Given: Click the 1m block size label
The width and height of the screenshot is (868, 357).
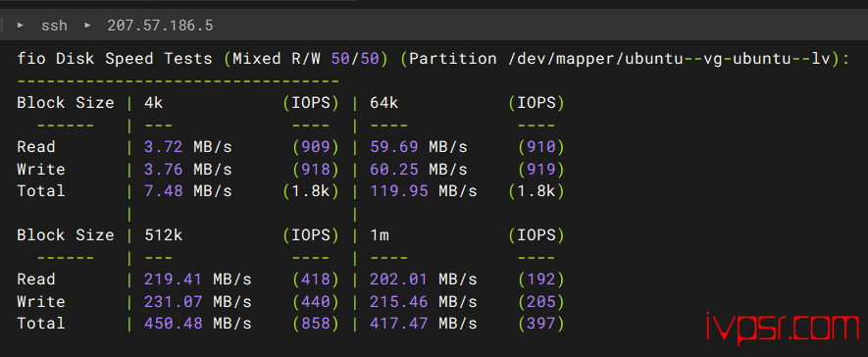Looking at the screenshot, I should pos(380,235).
